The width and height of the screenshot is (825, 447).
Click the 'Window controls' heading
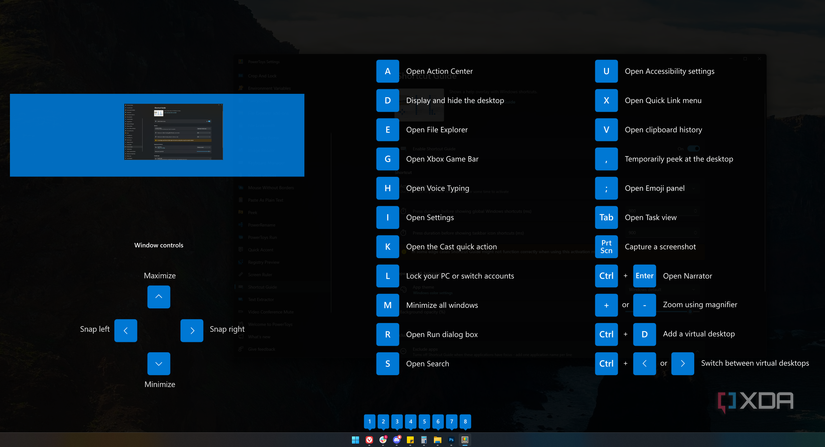(x=159, y=245)
